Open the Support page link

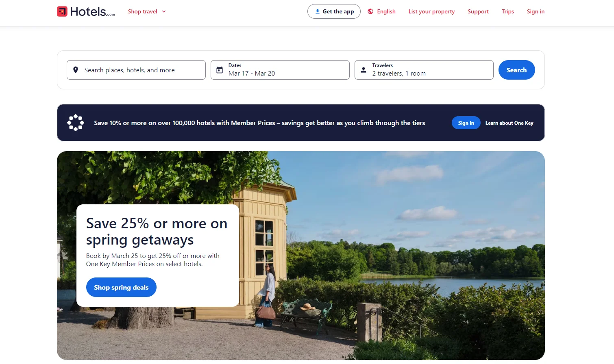[x=478, y=11]
